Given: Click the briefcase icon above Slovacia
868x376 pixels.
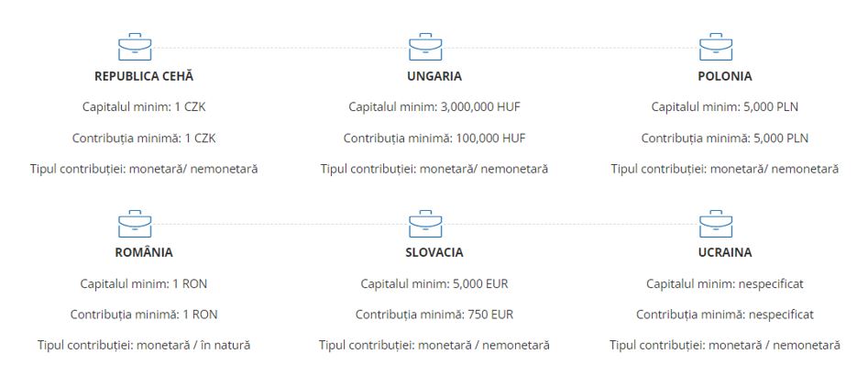Looking at the screenshot, I should click(x=425, y=224).
